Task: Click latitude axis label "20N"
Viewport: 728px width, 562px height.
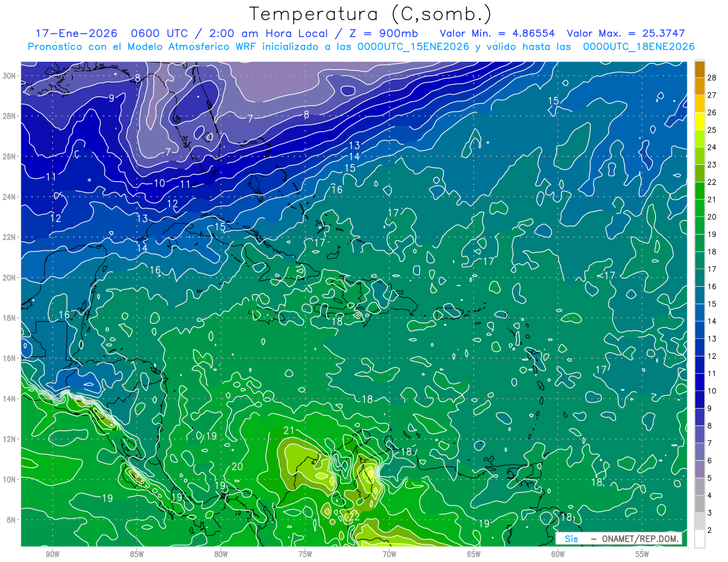Action: pyautogui.click(x=8, y=278)
